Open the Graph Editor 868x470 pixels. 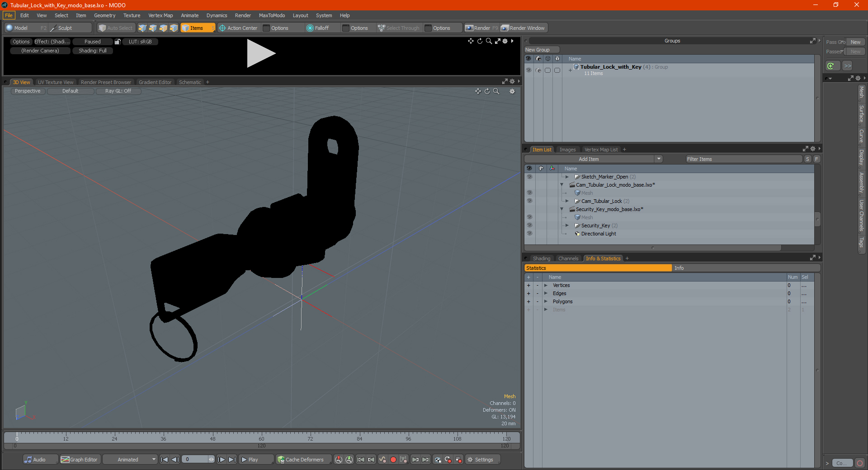(80, 460)
